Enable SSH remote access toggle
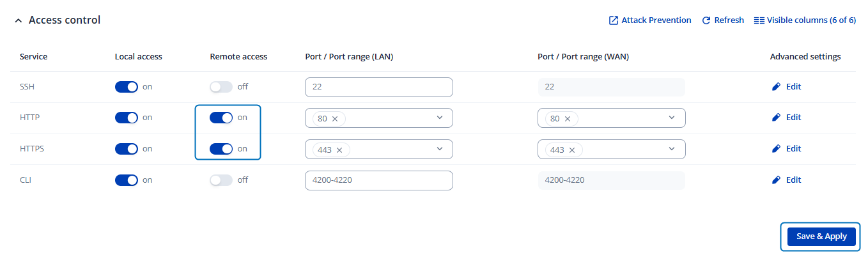 tap(221, 87)
